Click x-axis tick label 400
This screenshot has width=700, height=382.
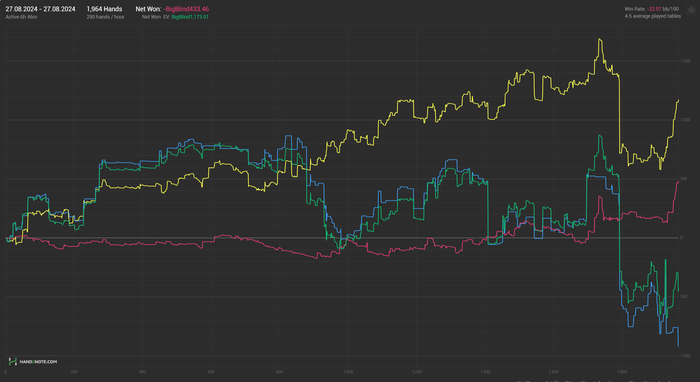(x=142, y=372)
